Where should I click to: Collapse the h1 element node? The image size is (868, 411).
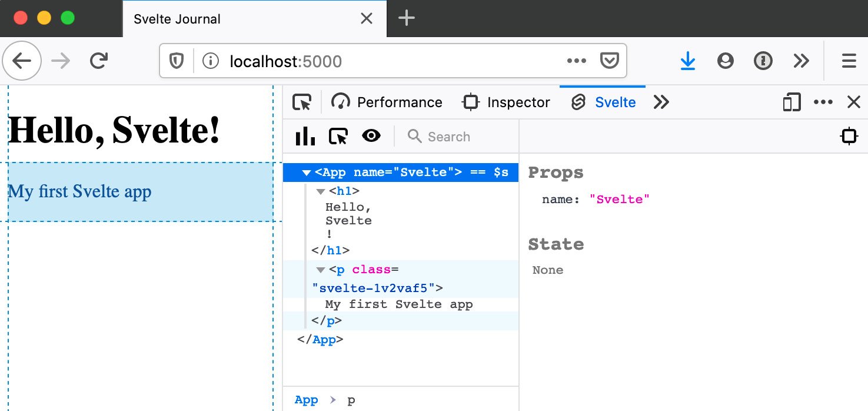pos(321,191)
